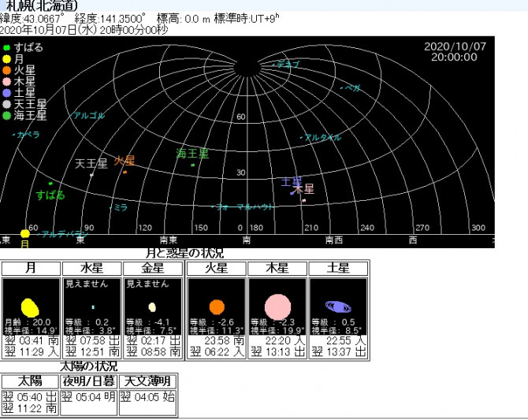The width and height of the screenshot is (528, 420).
Task: Open the Mercury thumbnail image
Action: pyautogui.click(x=92, y=307)
